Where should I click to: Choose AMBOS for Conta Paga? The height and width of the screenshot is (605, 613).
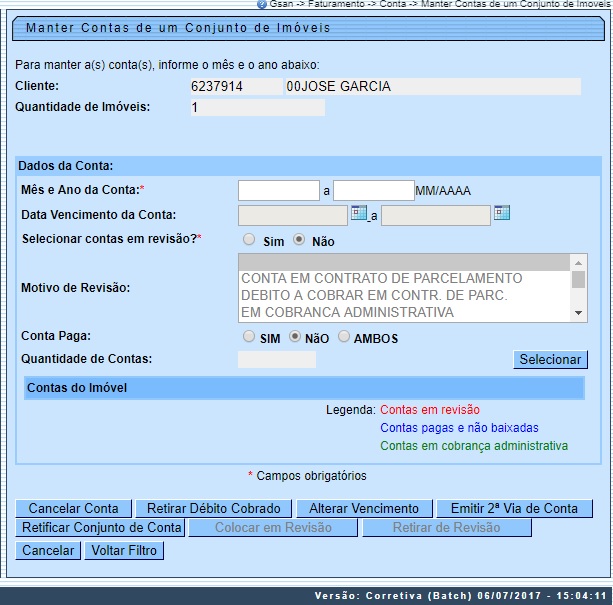pyautogui.click(x=344, y=338)
